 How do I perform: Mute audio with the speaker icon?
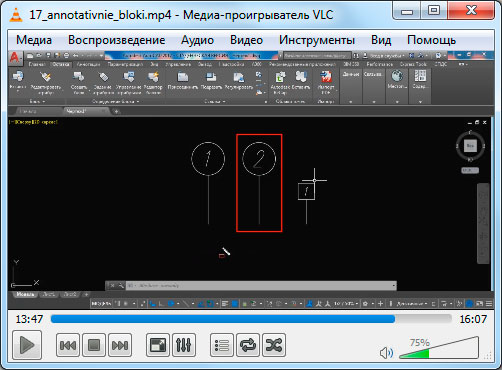pos(386,353)
